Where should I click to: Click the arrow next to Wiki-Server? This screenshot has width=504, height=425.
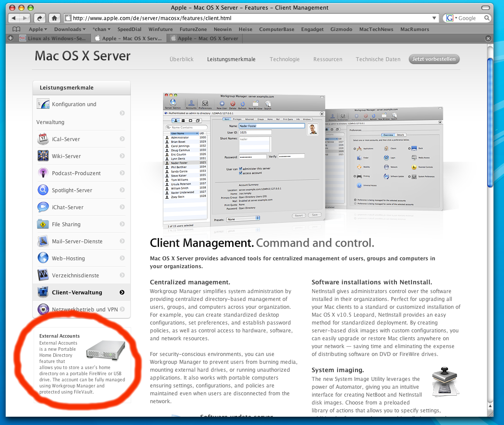122,156
